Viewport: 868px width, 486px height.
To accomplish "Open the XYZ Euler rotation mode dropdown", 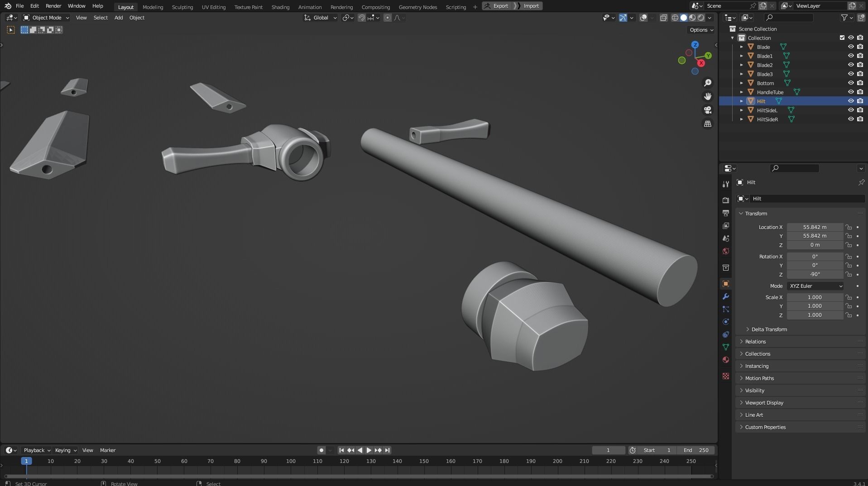I will click(815, 286).
